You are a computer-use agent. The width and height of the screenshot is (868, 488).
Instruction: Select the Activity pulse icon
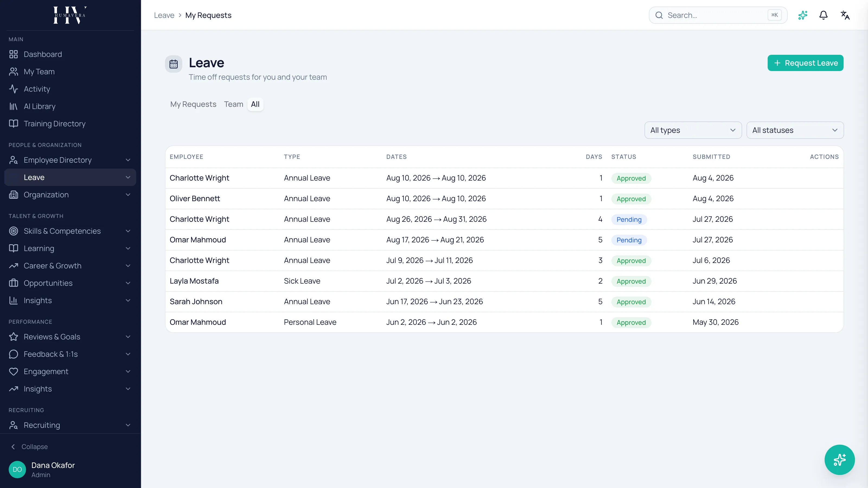14,89
